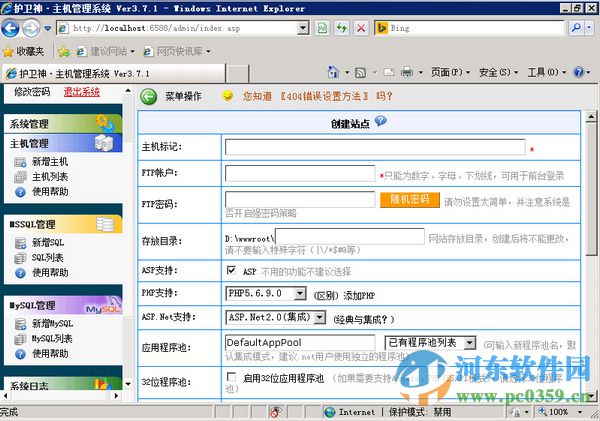Screen dimensions: 600x421
Task: Click the add-to-favorites-bar star icon
Action: (64, 51)
